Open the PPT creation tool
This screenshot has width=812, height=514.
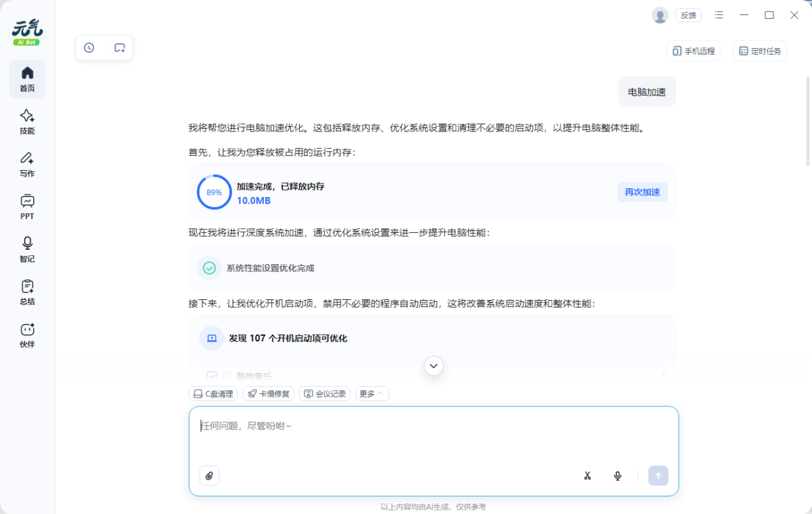pyautogui.click(x=27, y=207)
